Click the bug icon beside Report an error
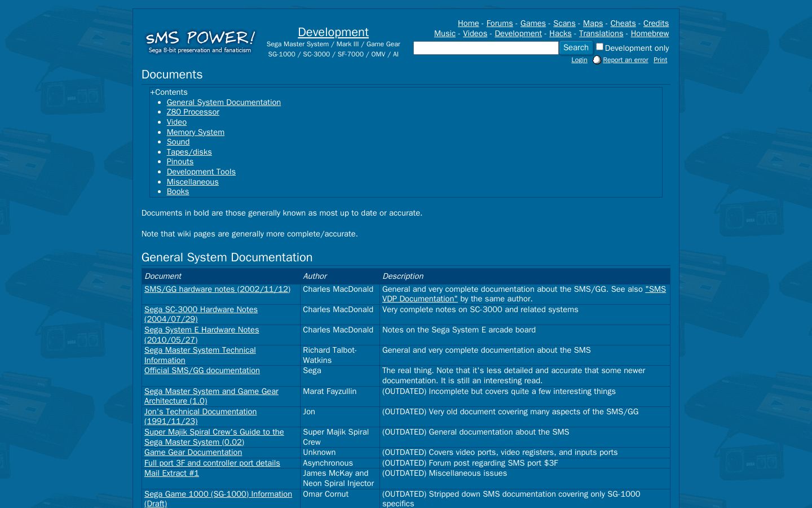 pyautogui.click(x=597, y=60)
